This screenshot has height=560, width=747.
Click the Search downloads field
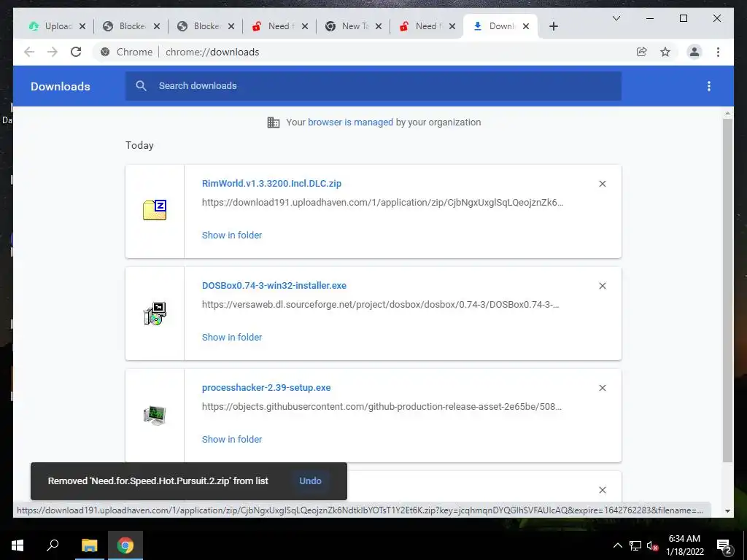point(373,86)
